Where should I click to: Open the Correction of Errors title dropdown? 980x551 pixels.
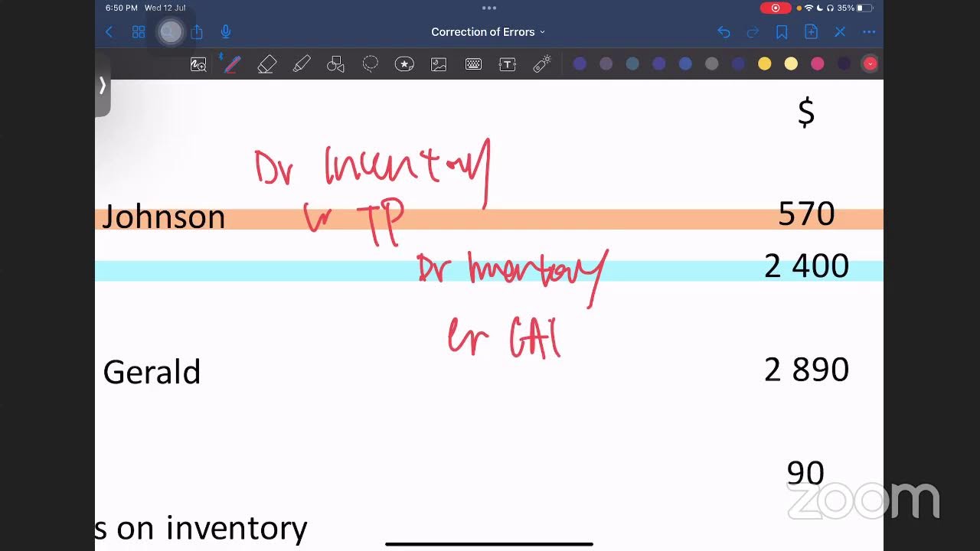tap(488, 32)
